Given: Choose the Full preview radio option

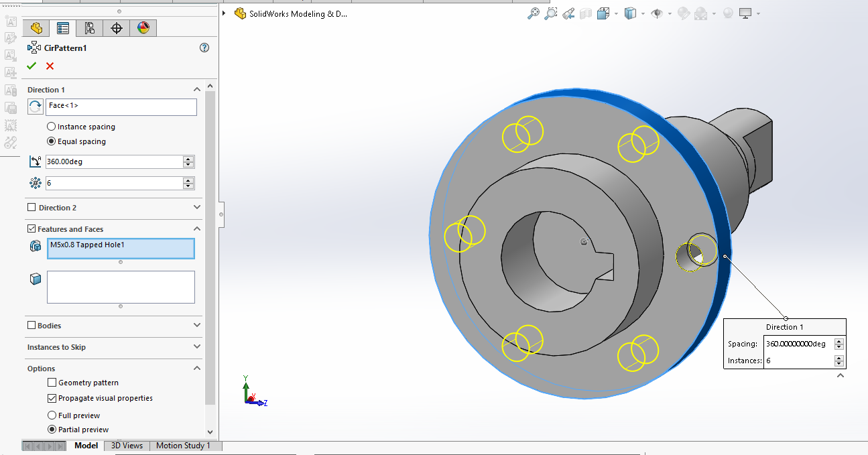Looking at the screenshot, I should (x=52, y=415).
